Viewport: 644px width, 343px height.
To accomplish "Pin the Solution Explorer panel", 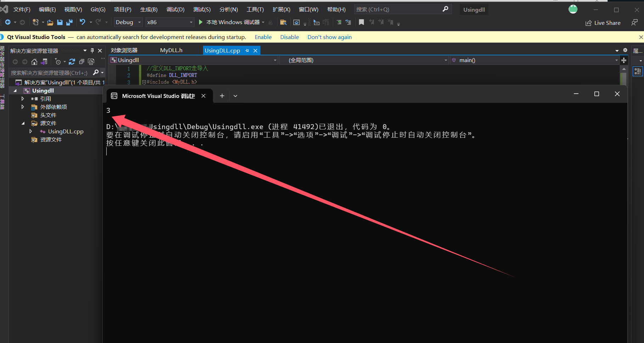I will point(92,50).
